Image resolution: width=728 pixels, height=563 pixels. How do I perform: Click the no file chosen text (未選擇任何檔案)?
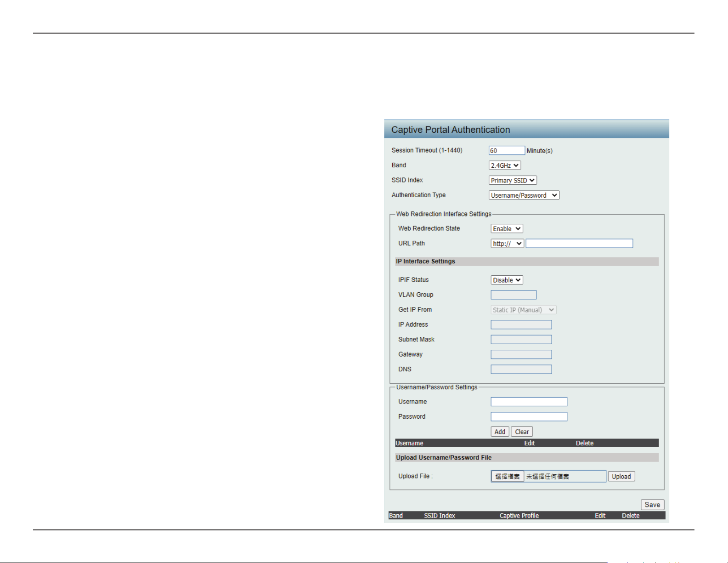[547, 477]
